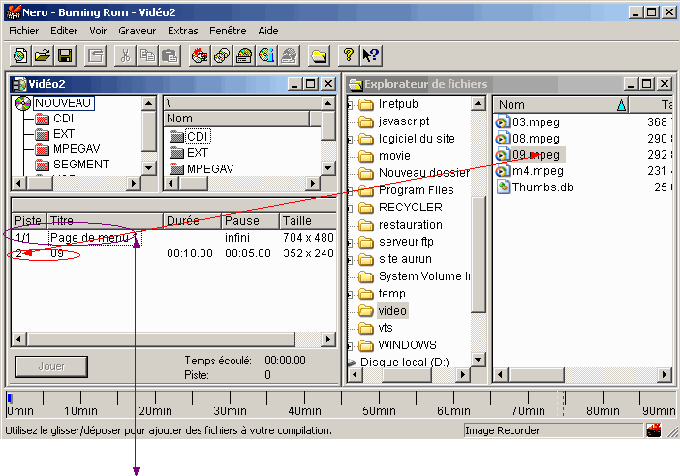Click the NOUVEAU disc icon in tree
The width and height of the screenshot is (680, 476).
coord(23,103)
